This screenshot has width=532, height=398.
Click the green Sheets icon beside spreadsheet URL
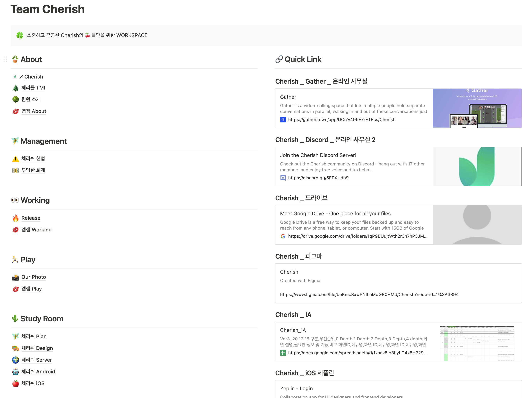283,353
